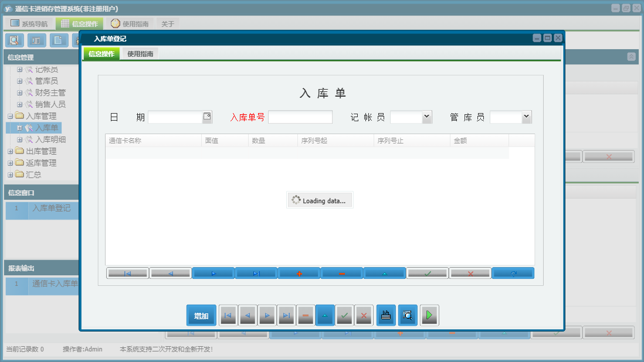Click the wide minus delete-row button in grid navigator
This screenshot has width=644, height=362.
pos(342,274)
